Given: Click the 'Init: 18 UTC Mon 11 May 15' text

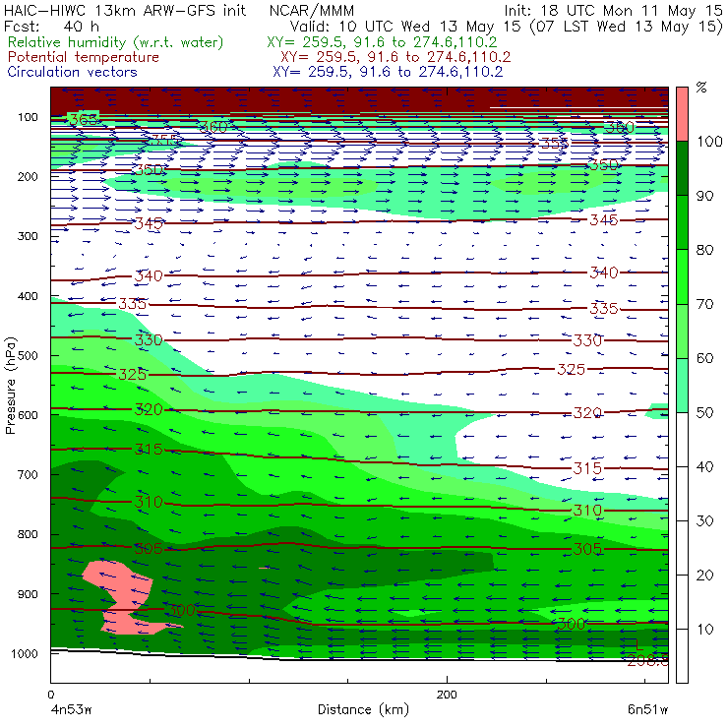Looking at the screenshot, I should [x=613, y=11].
